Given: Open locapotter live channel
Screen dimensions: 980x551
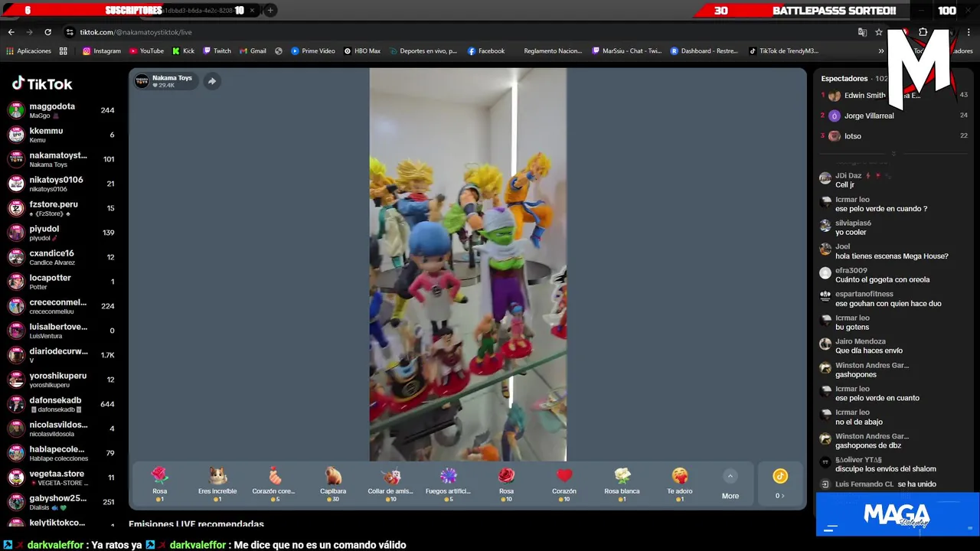Looking at the screenshot, I should point(61,282).
